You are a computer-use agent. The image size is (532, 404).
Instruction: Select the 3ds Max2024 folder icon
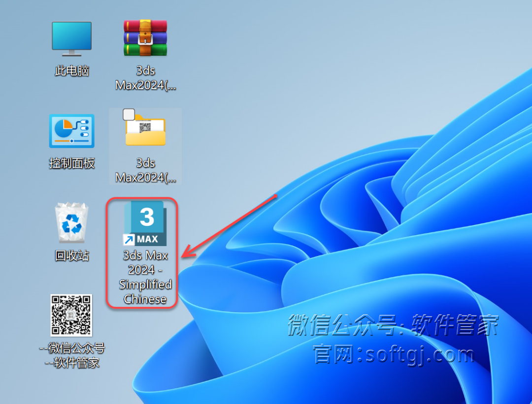pyautogui.click(x=145, y=131)
